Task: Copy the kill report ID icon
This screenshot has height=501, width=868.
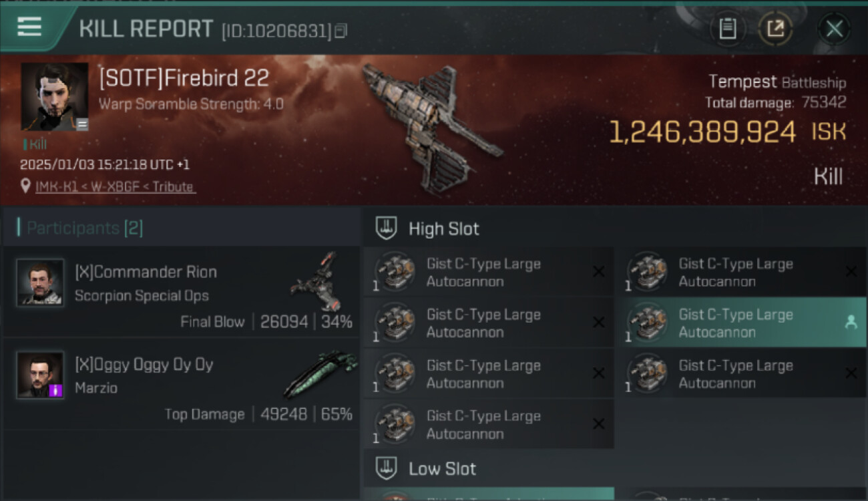Action: (341, 31)
